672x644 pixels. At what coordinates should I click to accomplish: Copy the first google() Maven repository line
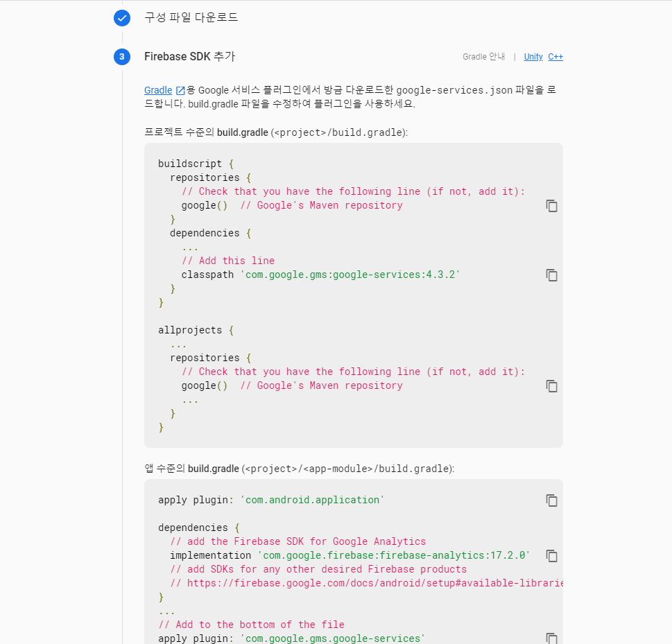click(x=551, y=206)
